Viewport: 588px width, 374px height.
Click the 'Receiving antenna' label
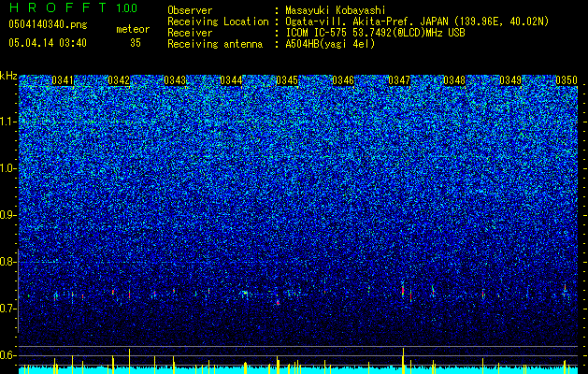[x=215, y=44]
